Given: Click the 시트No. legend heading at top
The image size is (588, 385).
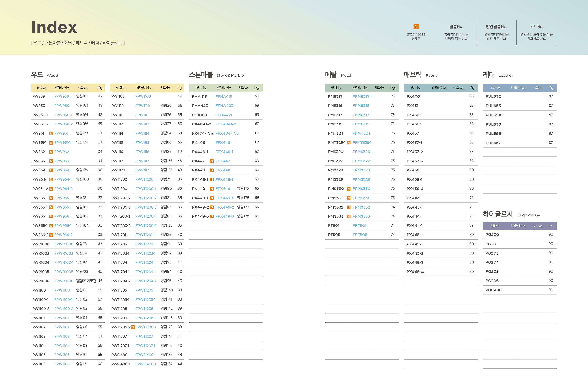Looking at the screenshot, I should [536, 27].
